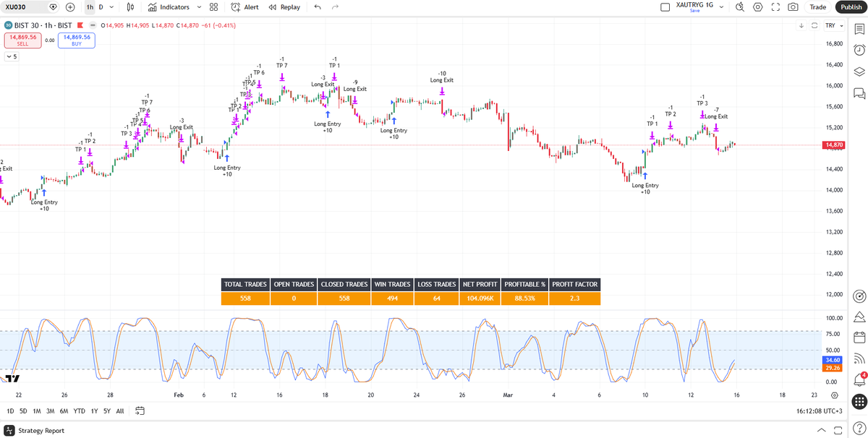868x438 pixels.
Task: Select the 3M date range
Action: point(51,411)
